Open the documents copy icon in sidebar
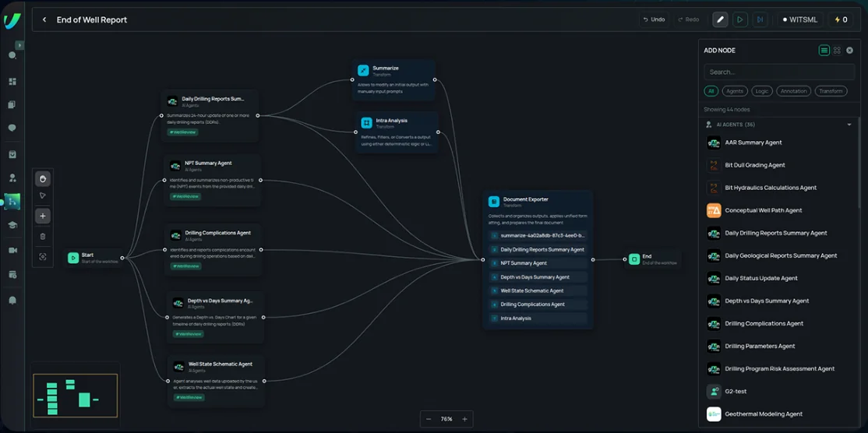Image resolution: width=868 pixels, height=433 pixels. (x=12, y=104)
